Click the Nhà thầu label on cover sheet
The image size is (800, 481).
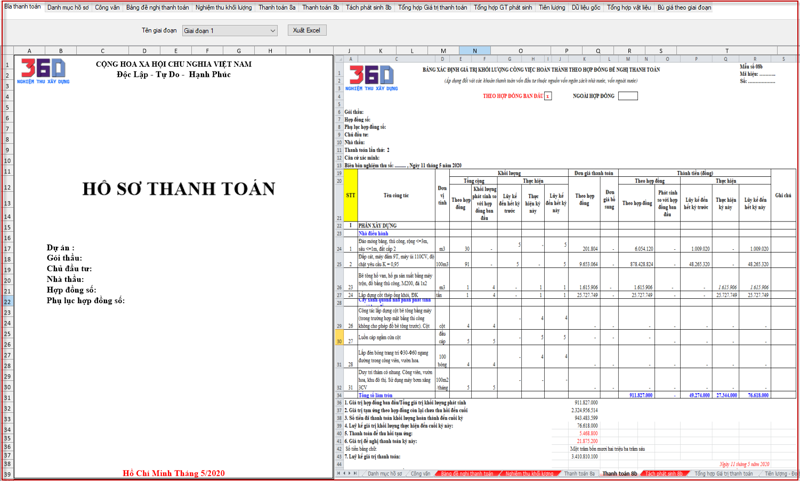65,280
